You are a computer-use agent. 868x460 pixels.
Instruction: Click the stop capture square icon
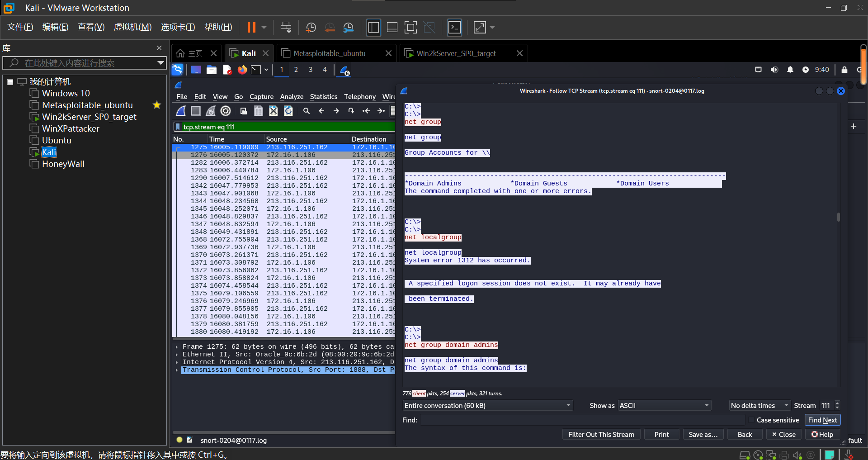[x=196, y=111]
